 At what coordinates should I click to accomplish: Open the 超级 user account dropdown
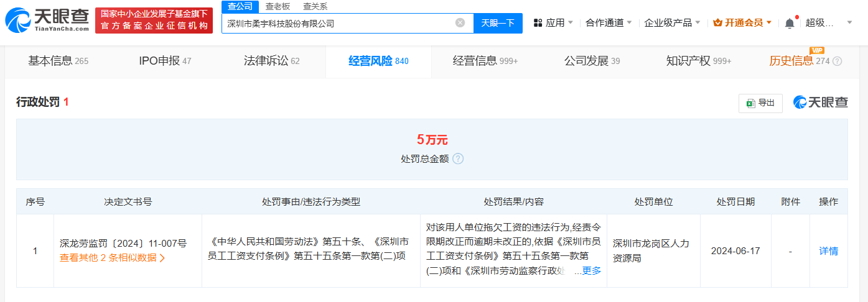point(829,23)
